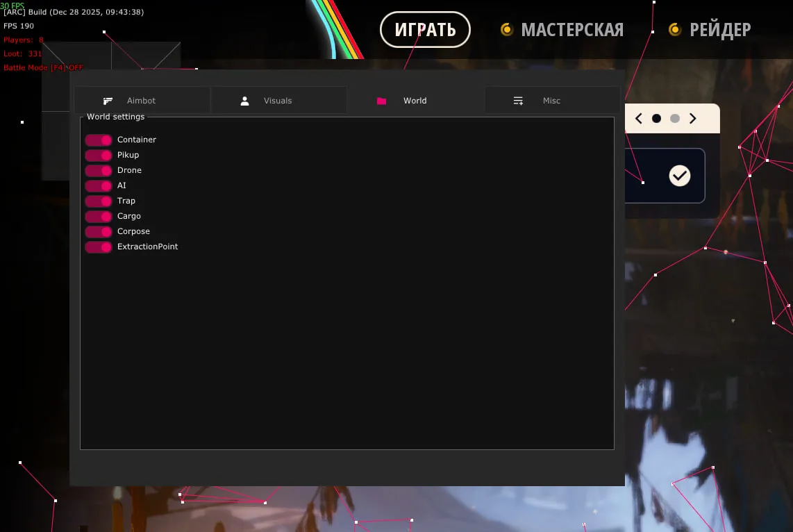793x532 pixels.
Task: Turn off the Drone switch
Action: click(x=98, y=170)
